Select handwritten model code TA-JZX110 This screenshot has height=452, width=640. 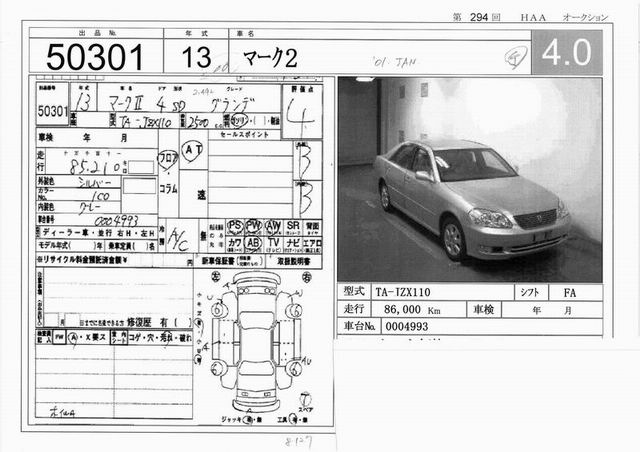tap(146, 122)
